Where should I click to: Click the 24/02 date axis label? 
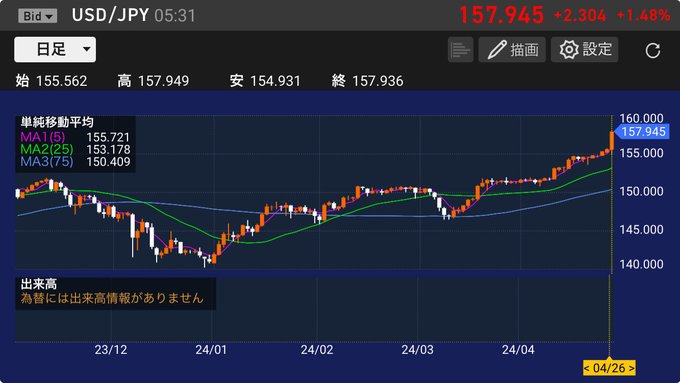pyautogui.click(x=317, y=350)
